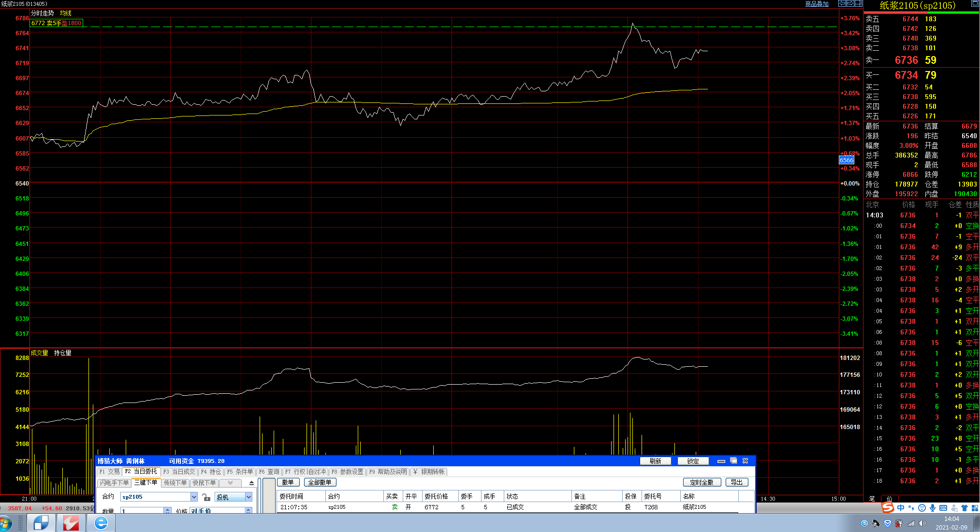Collapse order panel with up-triangle icon

click(251, 483)
